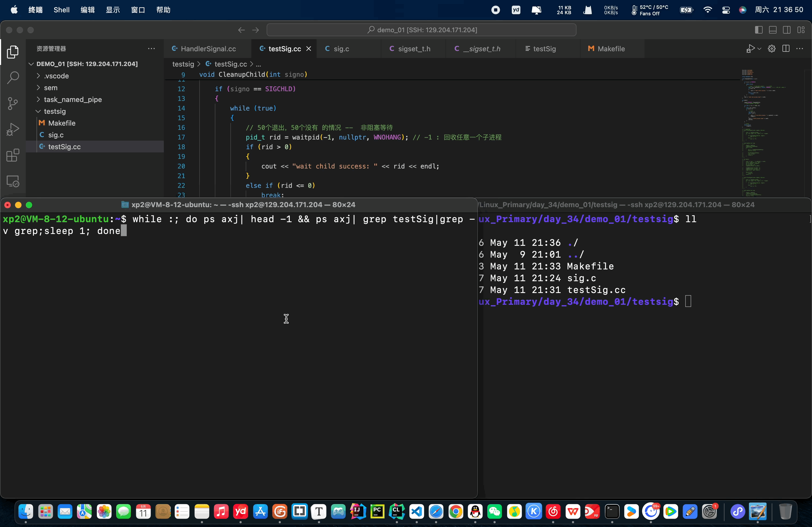Open the Source Control view
This screenshot has height=527, width=812.
[13, 104]
